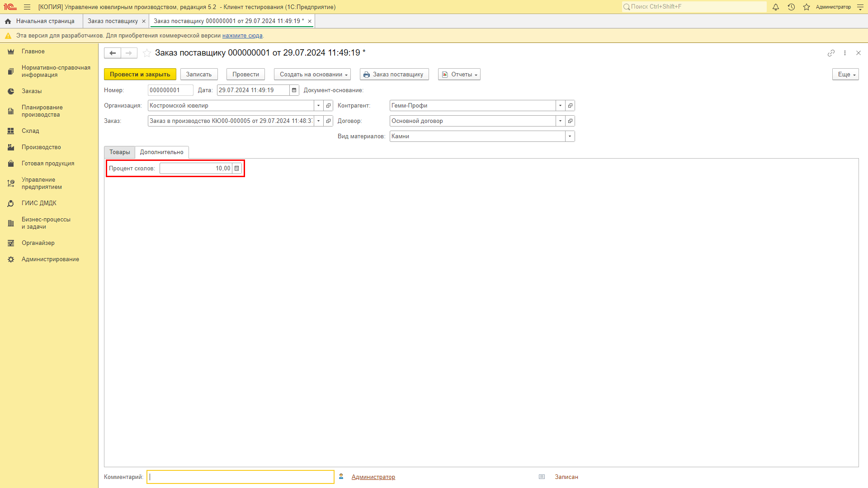Switch to the Товары tab
The image size is (868, 488).
tap(119, 152)
